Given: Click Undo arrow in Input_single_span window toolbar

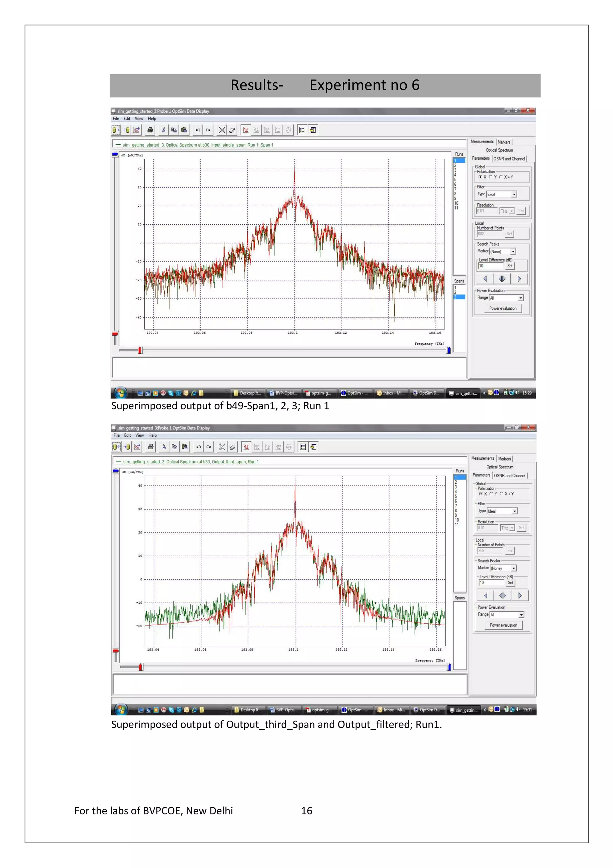Looking at the screenshot, I should coord(198,130).
